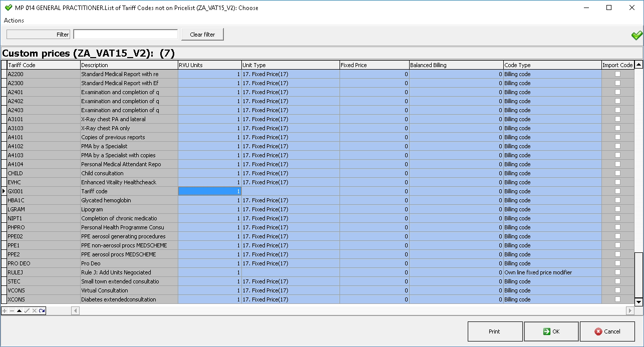
Task: Click the OK button
Action: tap(551, 331)
